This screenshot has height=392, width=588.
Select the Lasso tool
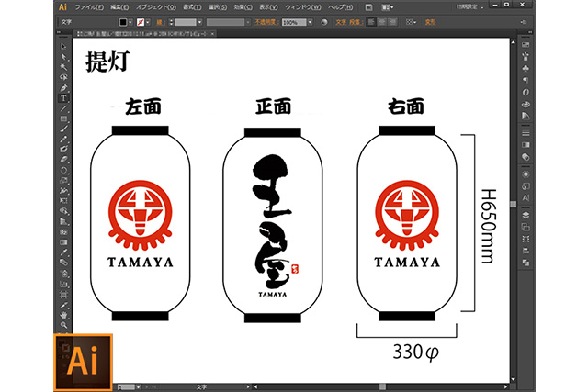(63, 77)
